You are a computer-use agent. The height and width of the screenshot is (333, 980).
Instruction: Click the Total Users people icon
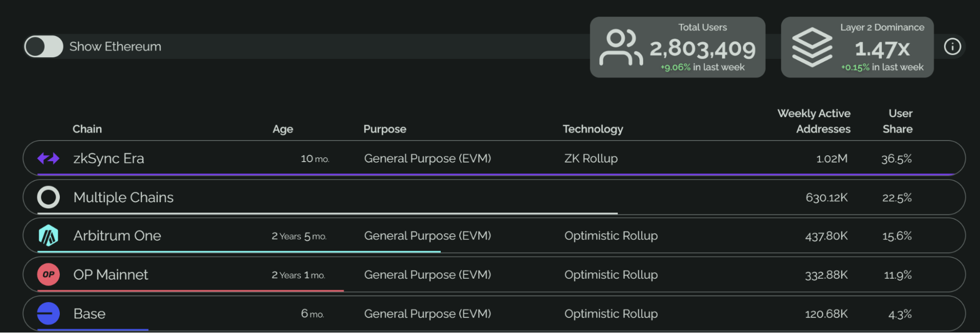620,48
